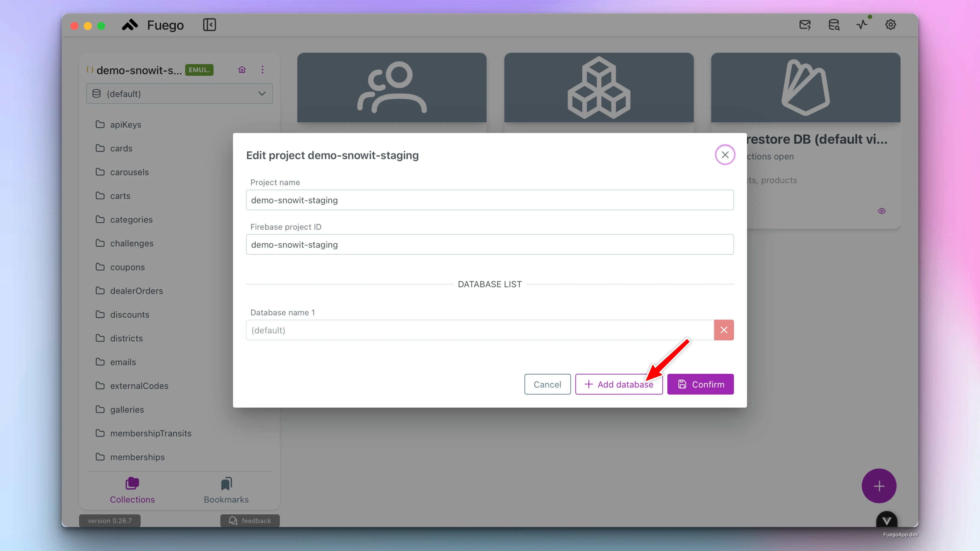Open the email/feedback help icon in top bar
980x551 pixels.
click(805, 25)
